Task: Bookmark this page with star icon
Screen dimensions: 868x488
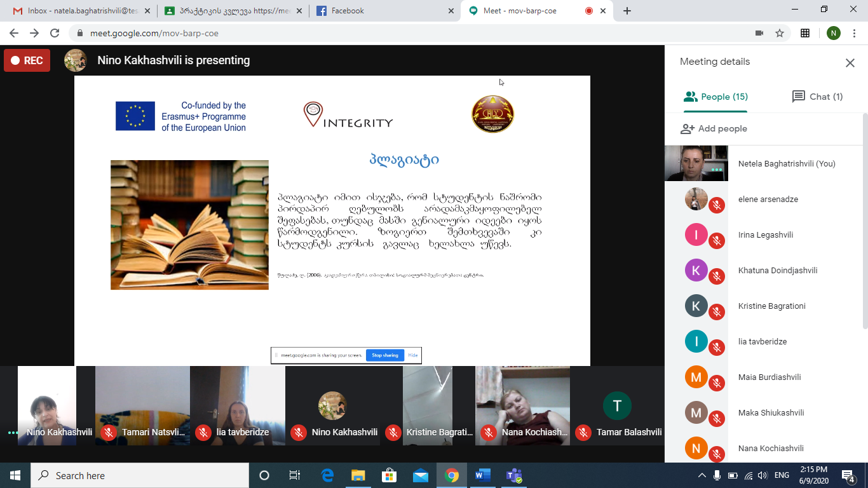Action: (x=780, y=33)
